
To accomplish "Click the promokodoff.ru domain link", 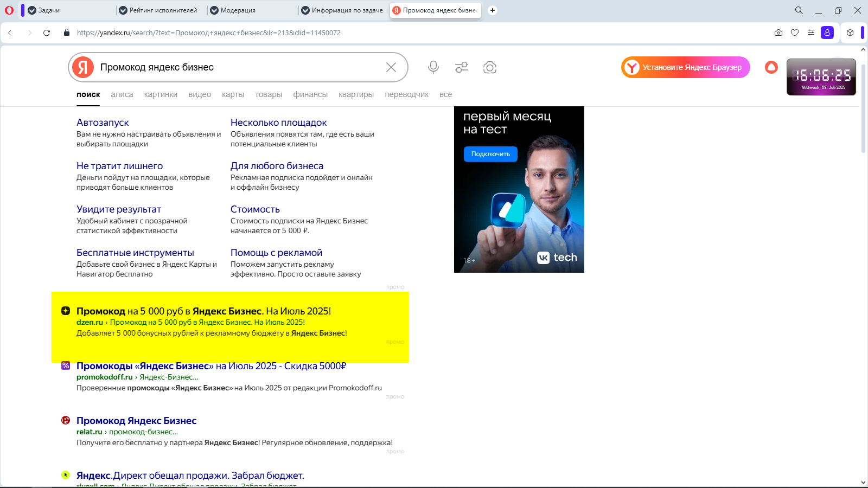I will [104, 377].
